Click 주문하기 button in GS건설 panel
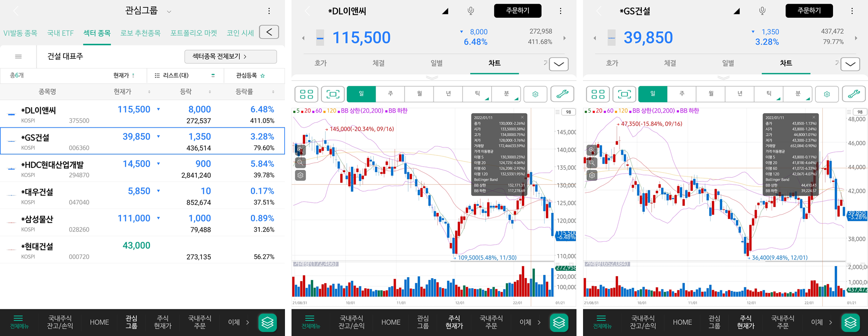The image size is (868, 336). coord(809,11)
